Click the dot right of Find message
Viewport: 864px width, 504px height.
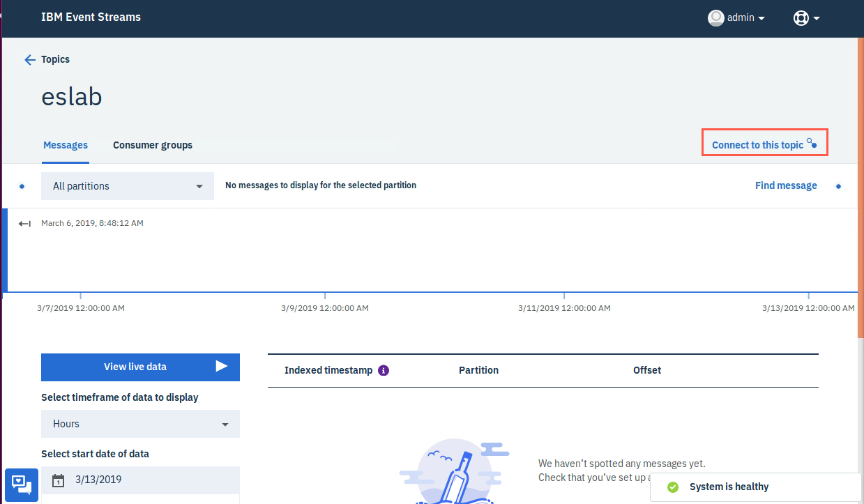click(838, 186)
